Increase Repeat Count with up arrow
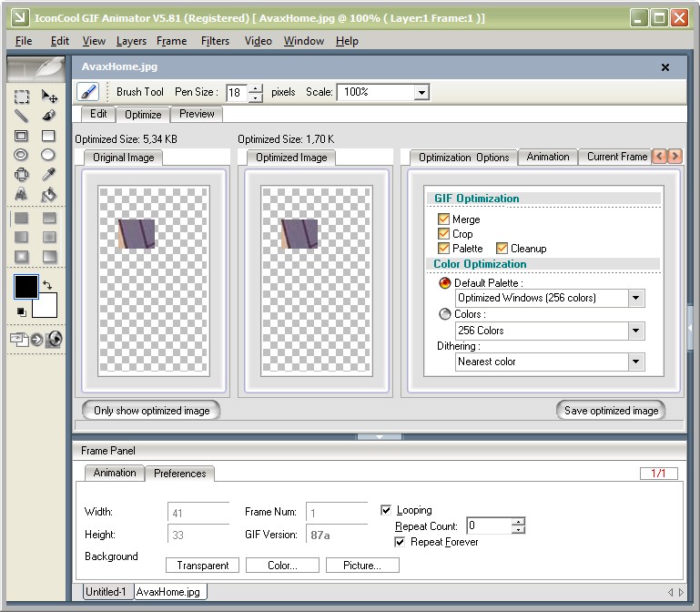700x612 pixels. click(518, 522)
